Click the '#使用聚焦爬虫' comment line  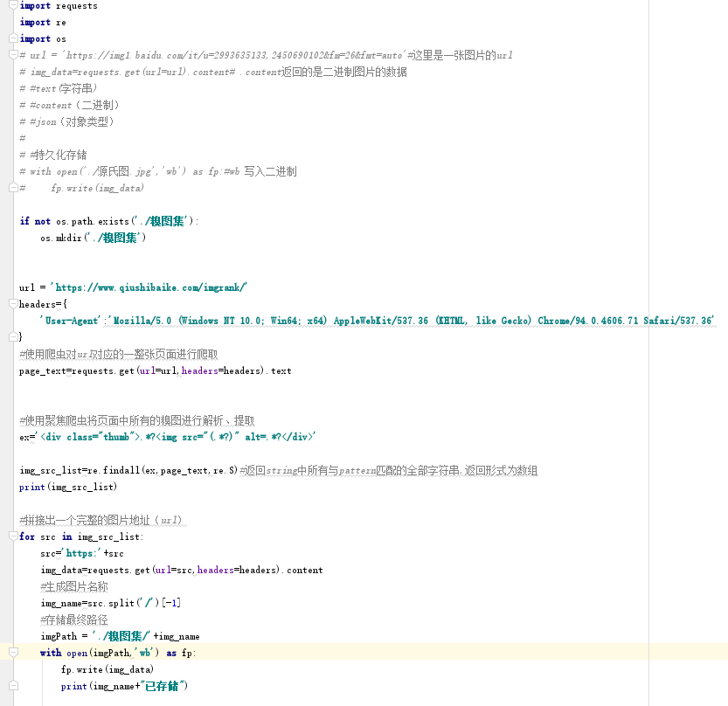point(137,420)
